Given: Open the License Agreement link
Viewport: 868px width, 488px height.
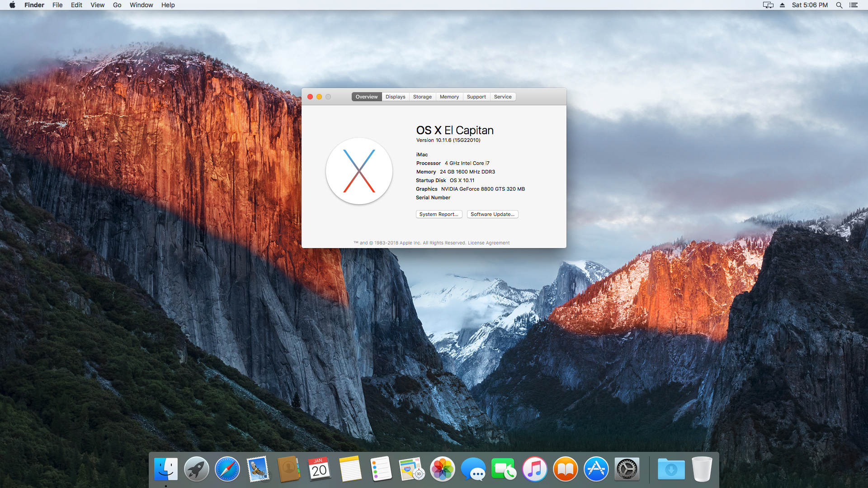Looking at the screenshot, I should [488, 243].
